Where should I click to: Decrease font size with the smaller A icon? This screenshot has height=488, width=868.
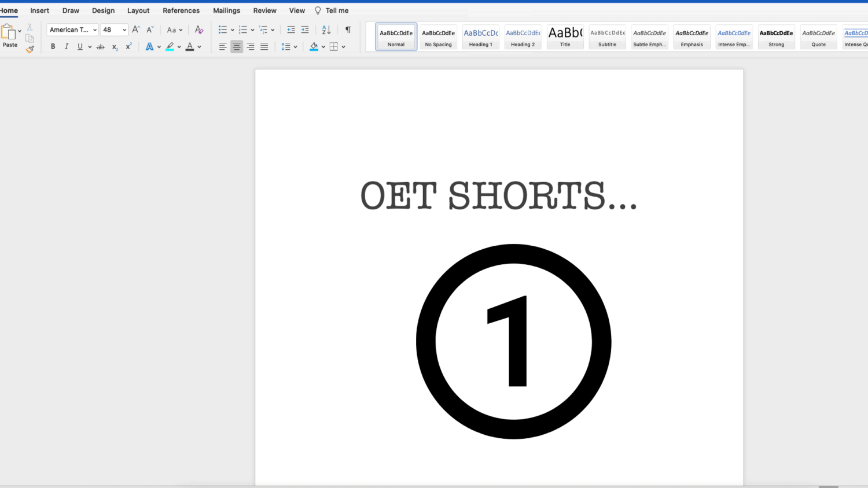[x=150, y=29]
